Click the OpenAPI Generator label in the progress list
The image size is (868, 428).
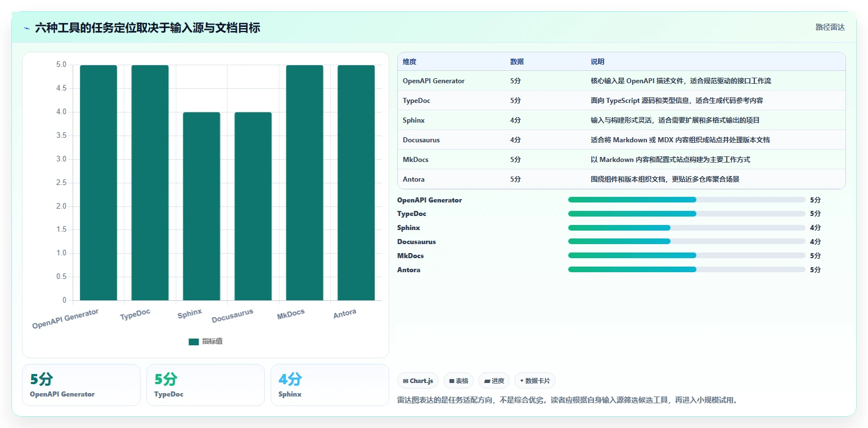click(x=429, y=200)
